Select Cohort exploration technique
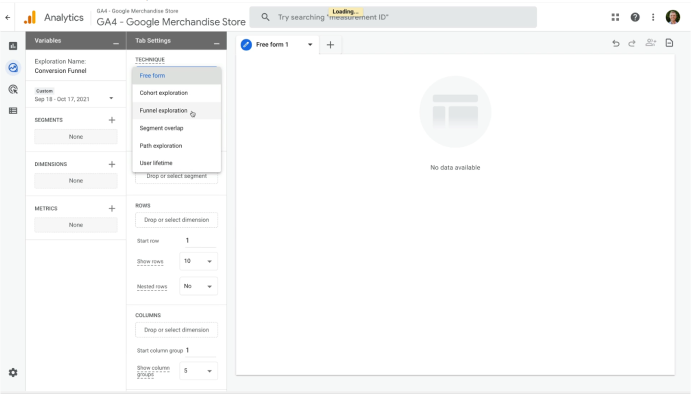 (x=176, y=93)
